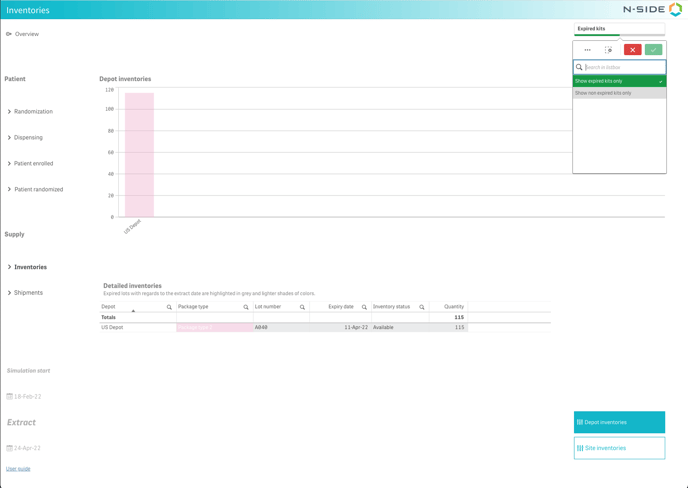Viewport: 688px width, 488px height.
Task: Cancel selection with the red X button
Action: click(632, 50)
